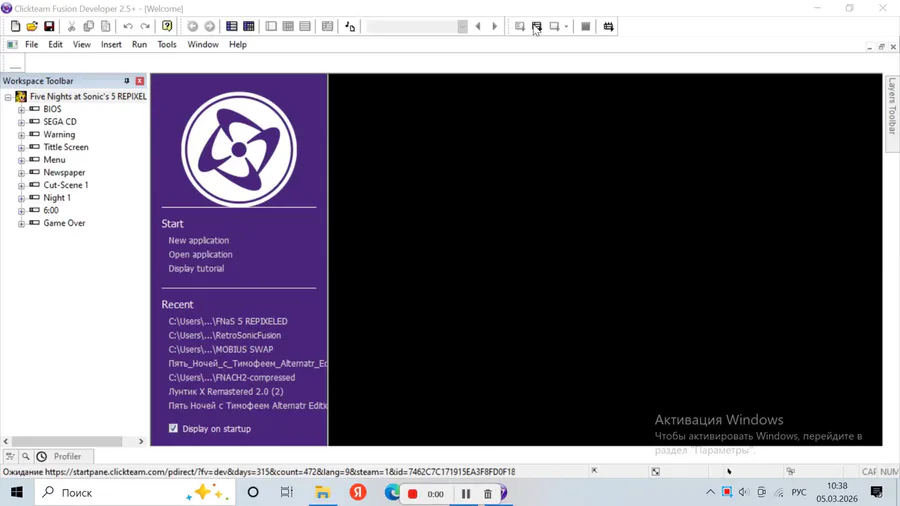
Task: Uncheck Display on startup checkbox
Action: (x=173, y=428)
